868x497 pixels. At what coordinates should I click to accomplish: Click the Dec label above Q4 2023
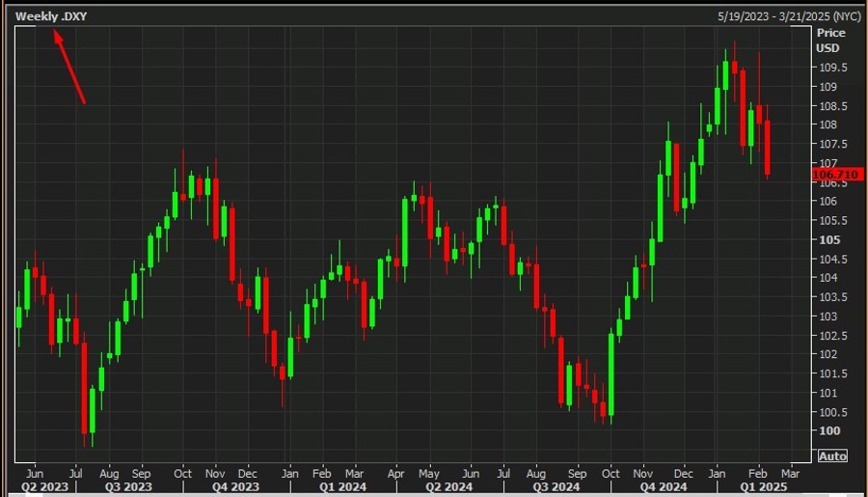tap(248, 474)
